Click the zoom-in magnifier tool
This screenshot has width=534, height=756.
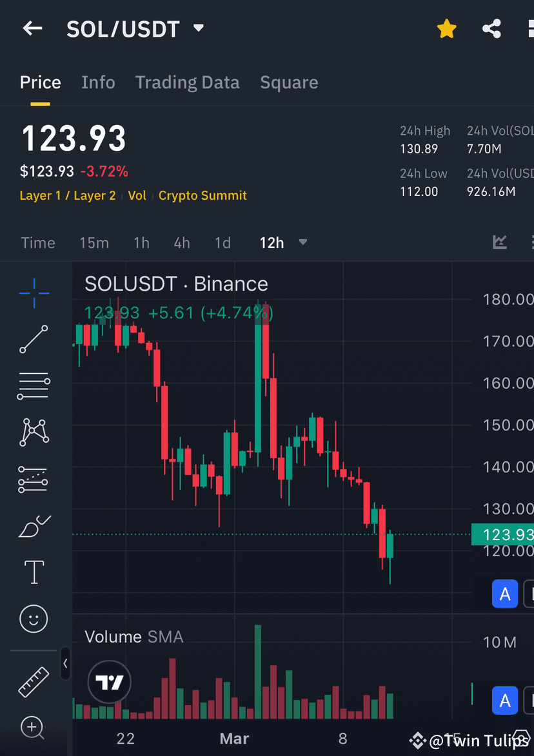33,728
